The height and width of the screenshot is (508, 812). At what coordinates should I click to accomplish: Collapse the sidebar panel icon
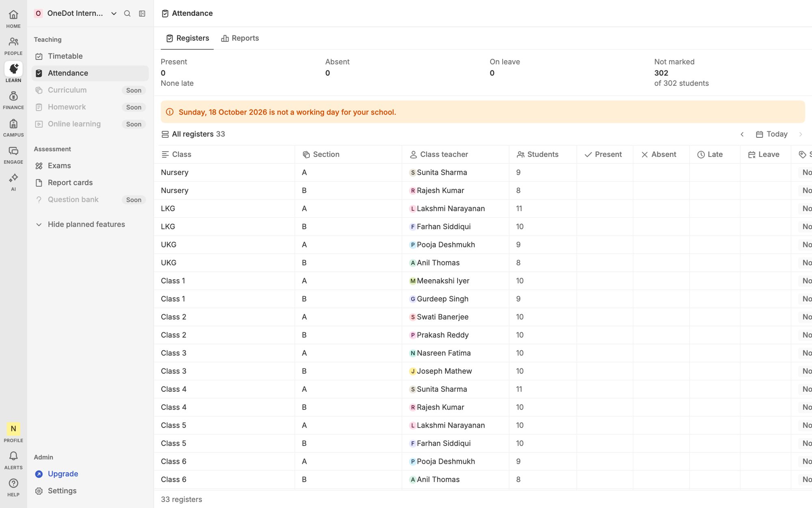click(x=142, y=13)
